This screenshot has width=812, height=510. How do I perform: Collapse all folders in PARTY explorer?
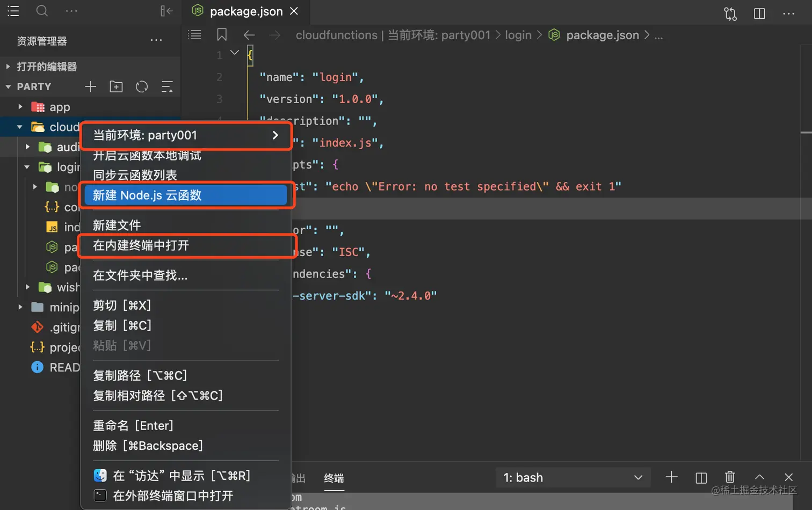167,86
